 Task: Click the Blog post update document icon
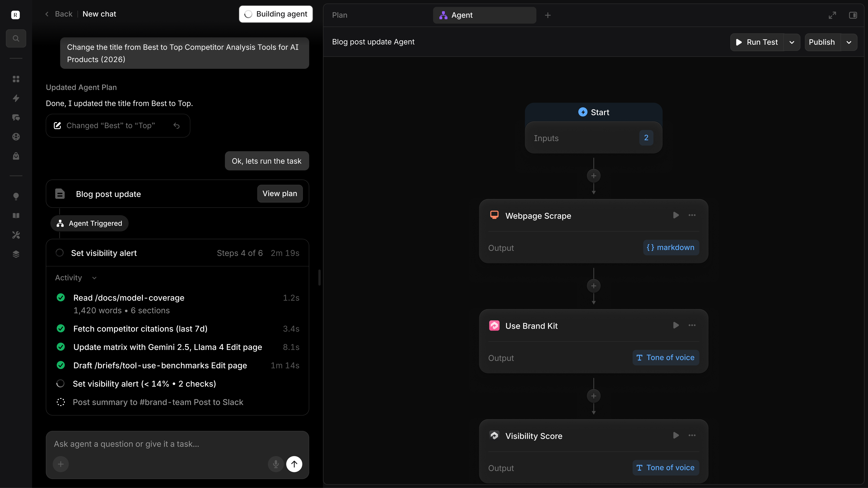click(x=60, y=194)
